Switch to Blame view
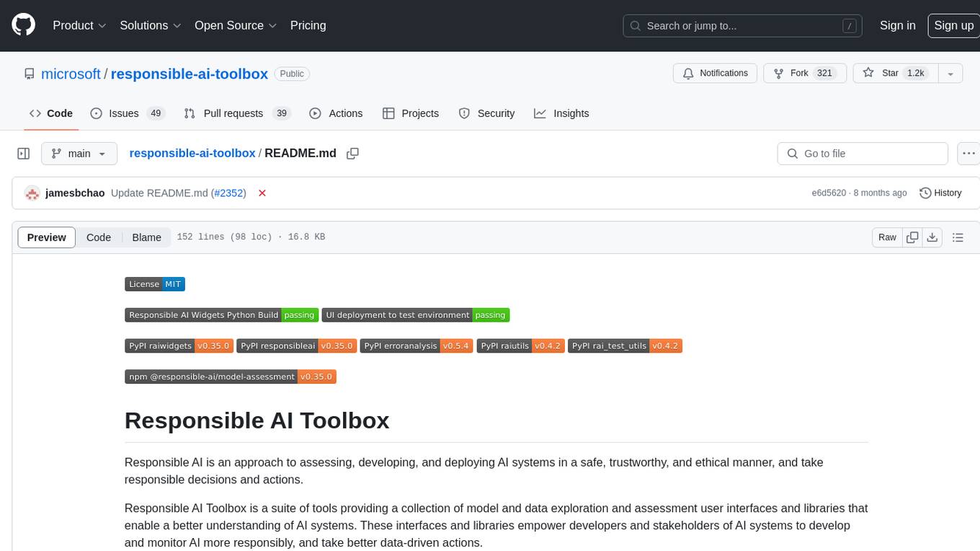Screen dimensions: 980x551 point(146,237)
